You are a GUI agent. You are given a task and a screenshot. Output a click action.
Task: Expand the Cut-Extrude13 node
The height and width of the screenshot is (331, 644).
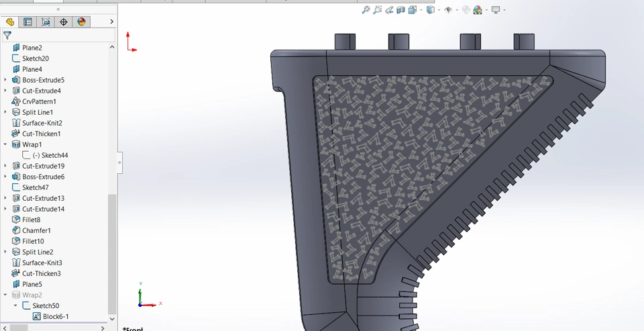click(x=5, y=198)
